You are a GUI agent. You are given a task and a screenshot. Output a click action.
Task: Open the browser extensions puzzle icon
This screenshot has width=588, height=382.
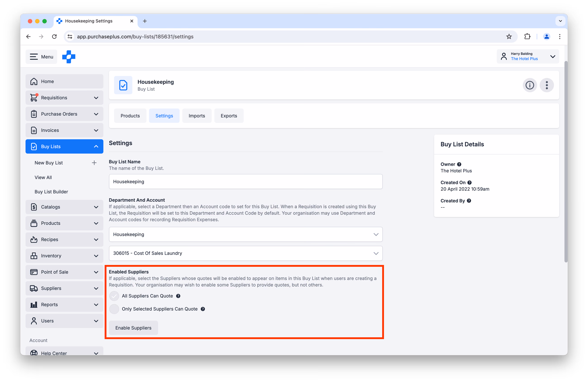tap(527, 37)
